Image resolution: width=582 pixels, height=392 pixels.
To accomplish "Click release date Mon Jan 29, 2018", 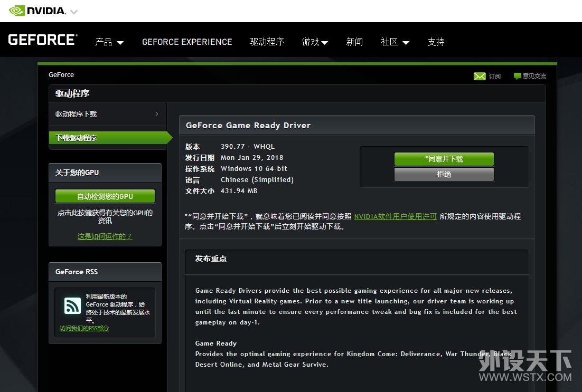I will 252,158.
